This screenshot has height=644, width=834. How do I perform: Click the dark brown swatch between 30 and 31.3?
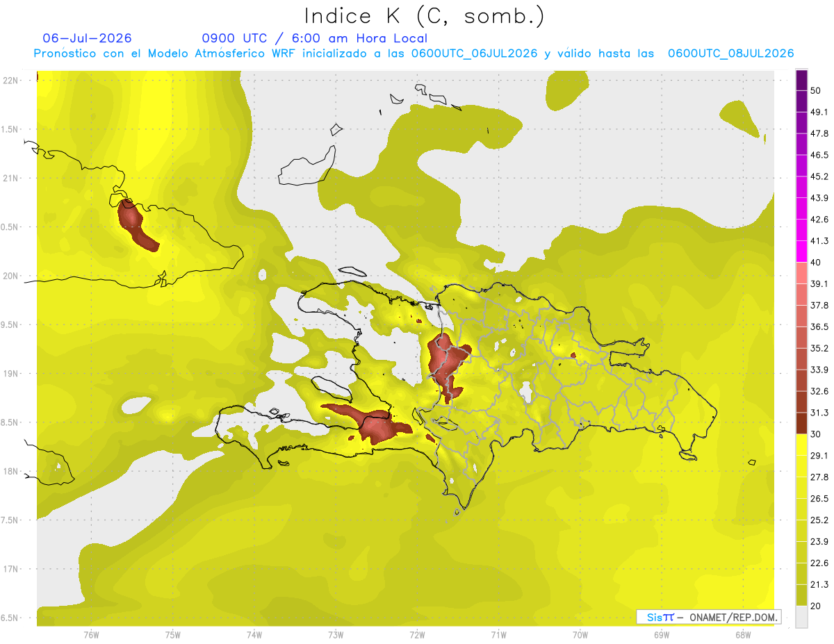801,424
